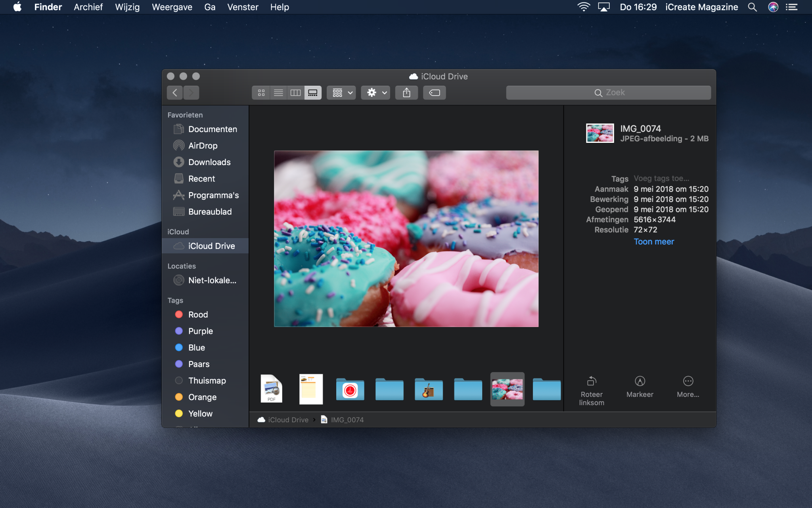Switch to list view mode
Screen dimensions: 812x508
tap(278, 93)
